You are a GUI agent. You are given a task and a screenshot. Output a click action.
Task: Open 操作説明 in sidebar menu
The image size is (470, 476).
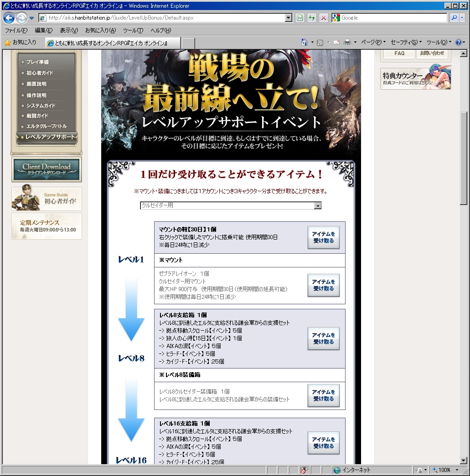[36, 95]
